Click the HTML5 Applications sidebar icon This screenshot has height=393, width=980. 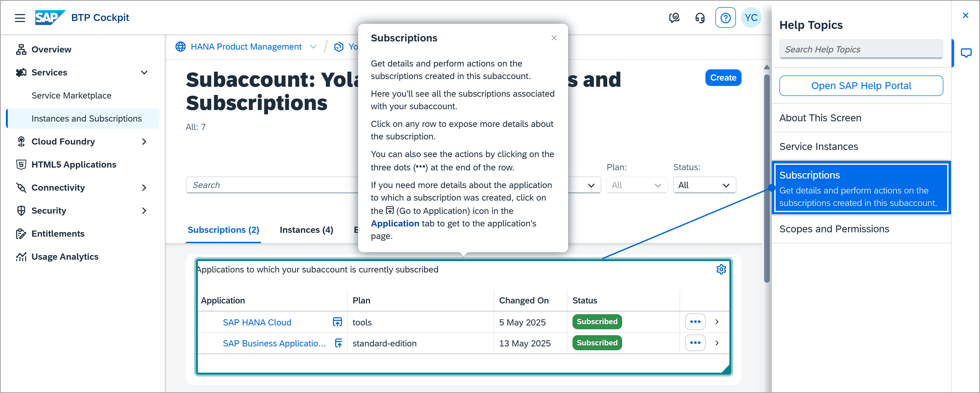click(x=21, y=164)
